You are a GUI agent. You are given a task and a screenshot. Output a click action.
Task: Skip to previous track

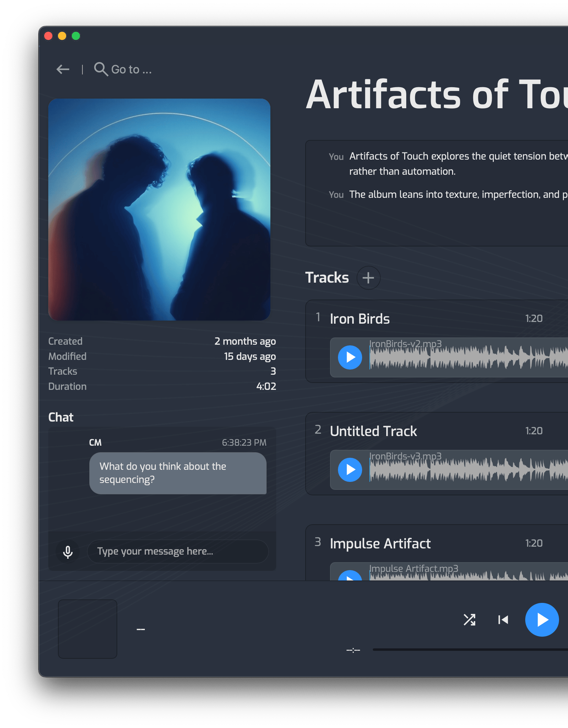[503, 620]
